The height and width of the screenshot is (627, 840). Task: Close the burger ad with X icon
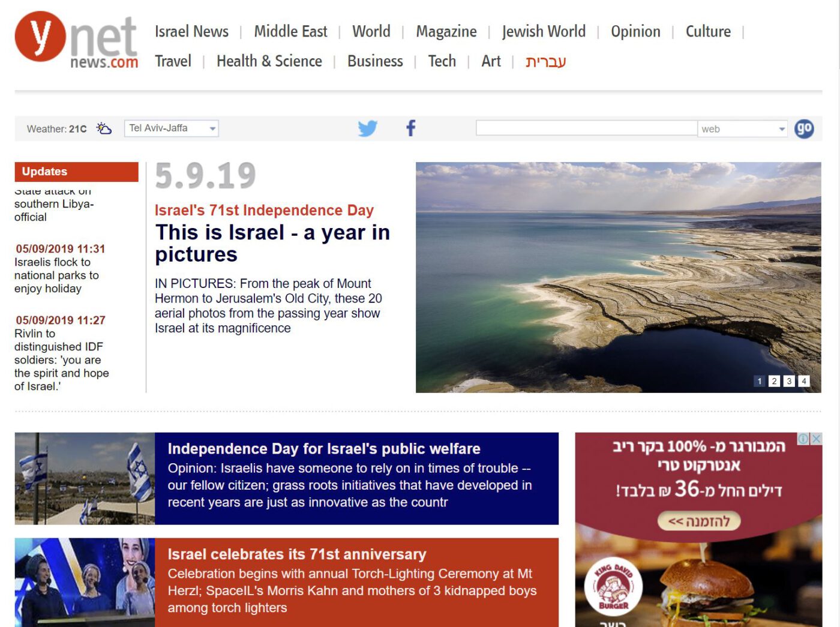tap(816, 439)
